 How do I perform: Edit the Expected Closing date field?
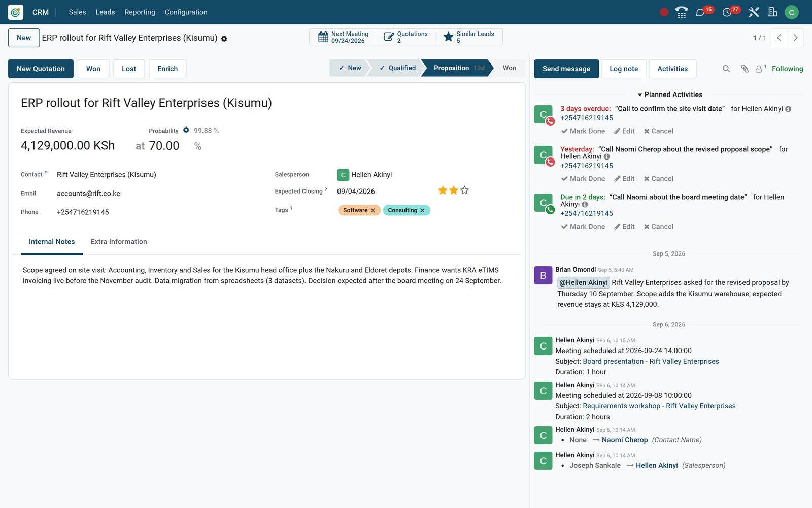click(x=356, y=192)
